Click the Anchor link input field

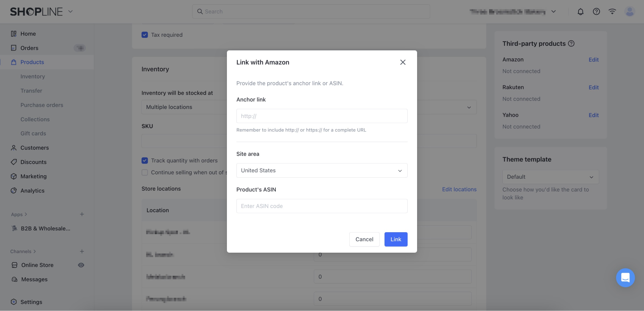322,116
